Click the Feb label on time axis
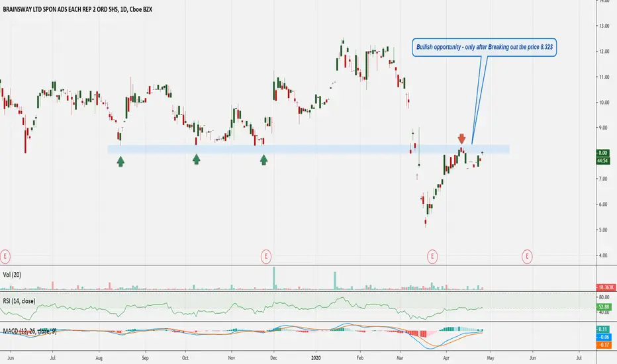 pyautogui.click(x=359, y=358)
